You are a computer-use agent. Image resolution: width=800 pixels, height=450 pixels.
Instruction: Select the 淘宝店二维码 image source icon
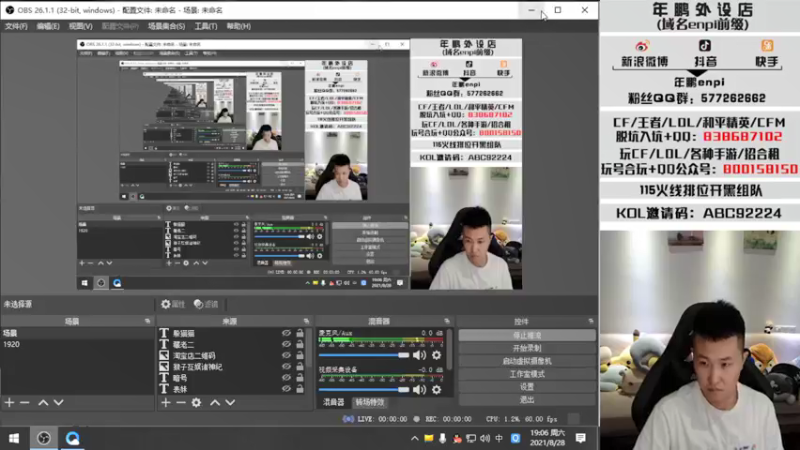pyautogui.click(x=164, y=355)
